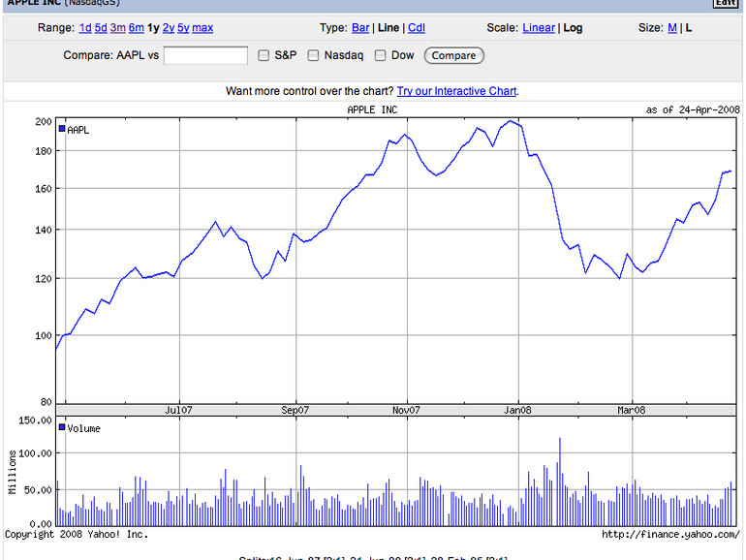
Task: Check the Dow comparison checkbox
Action: 380,55
